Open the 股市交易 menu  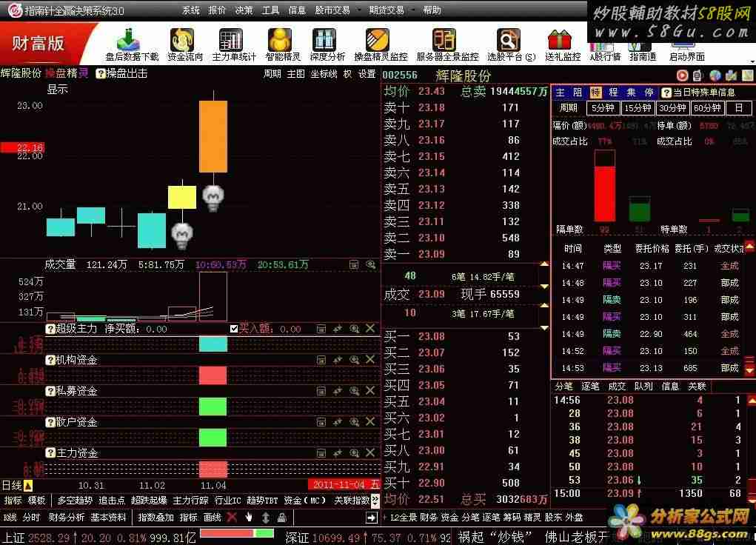click(332, 10)
